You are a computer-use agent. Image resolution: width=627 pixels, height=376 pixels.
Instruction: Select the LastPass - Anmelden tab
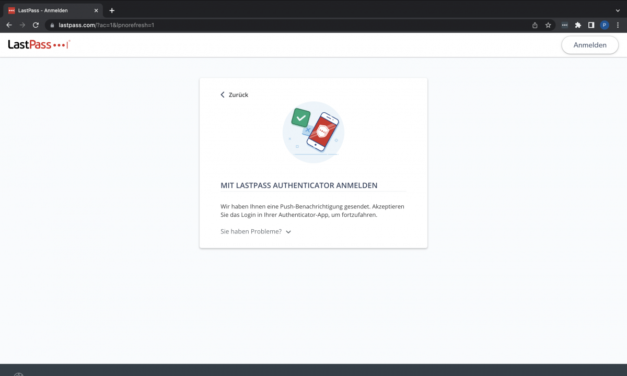click(52, 10)
